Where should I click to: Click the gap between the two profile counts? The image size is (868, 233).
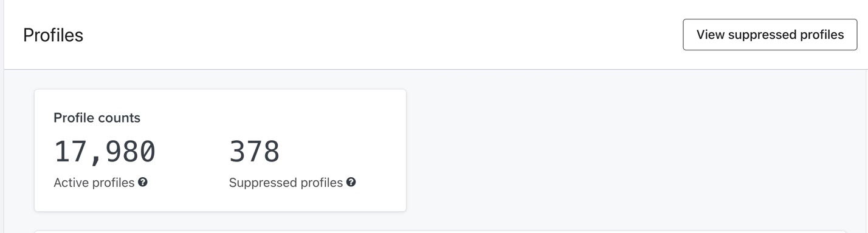(193, 151)
